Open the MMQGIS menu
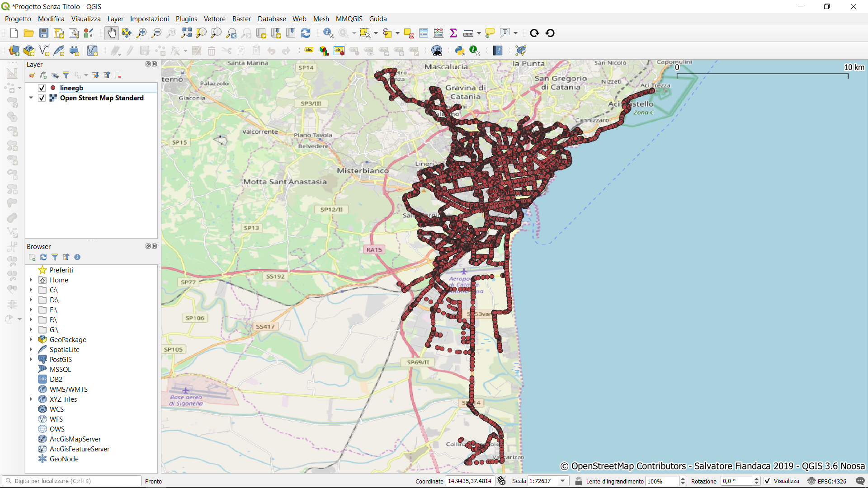Image resolution: width=868 pixels, height=488 pixels. (x=349, y=19)
